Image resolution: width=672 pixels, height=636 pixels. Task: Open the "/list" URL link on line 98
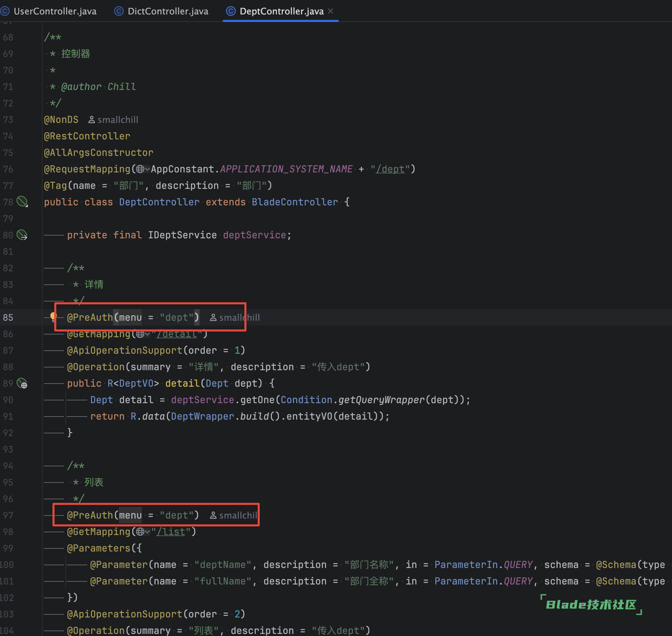click(171, 532)
